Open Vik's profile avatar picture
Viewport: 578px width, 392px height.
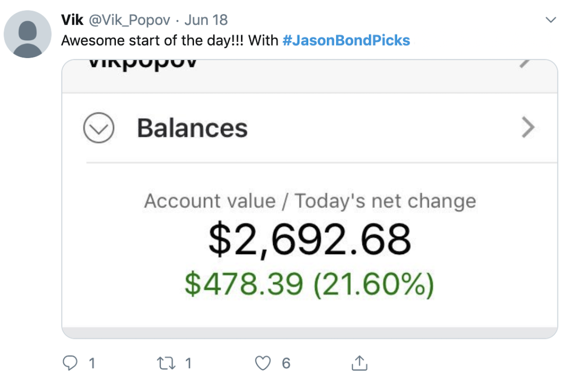click(28, 34)
